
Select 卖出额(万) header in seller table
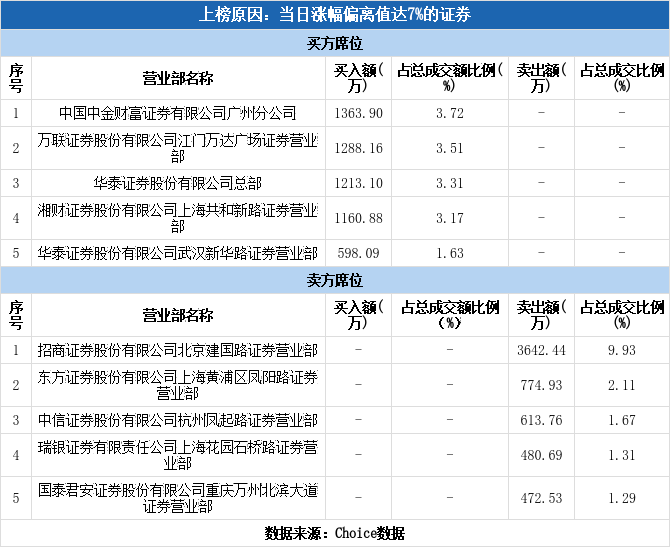541,315
